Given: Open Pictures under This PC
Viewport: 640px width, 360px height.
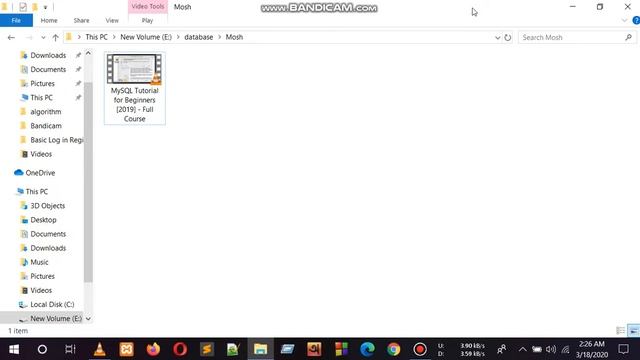Looking at the screenshot, I should 42,276.
